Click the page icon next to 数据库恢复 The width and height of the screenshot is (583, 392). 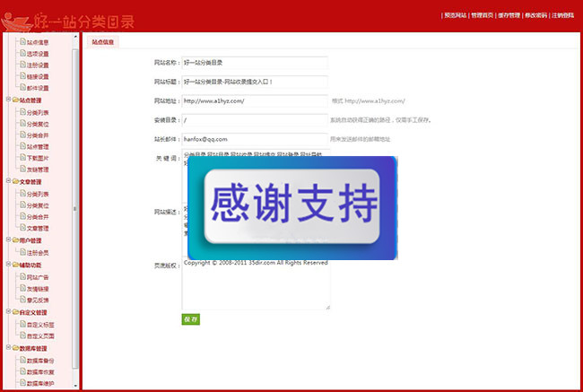point(22,371)
